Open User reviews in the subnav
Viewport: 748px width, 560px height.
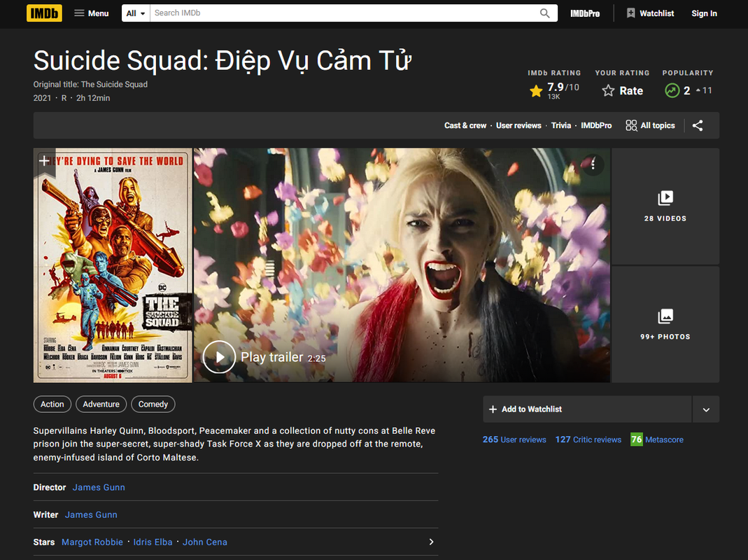click(x=518, y=125)
